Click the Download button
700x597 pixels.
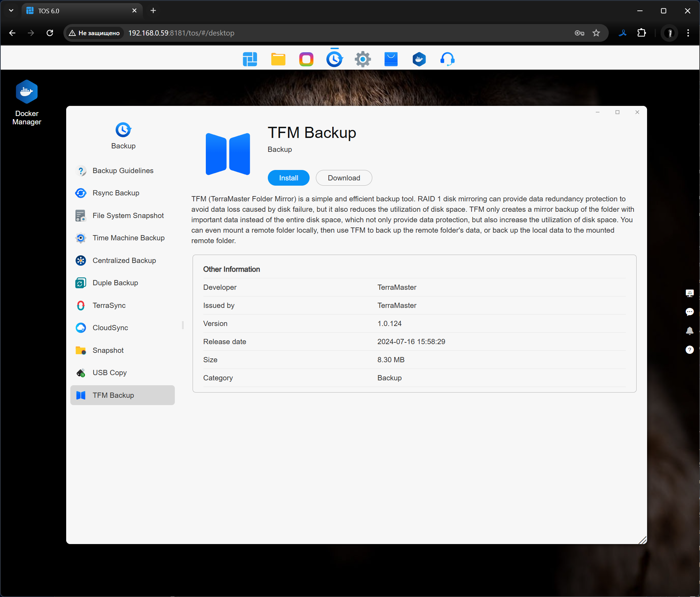(x=344, y=178)
